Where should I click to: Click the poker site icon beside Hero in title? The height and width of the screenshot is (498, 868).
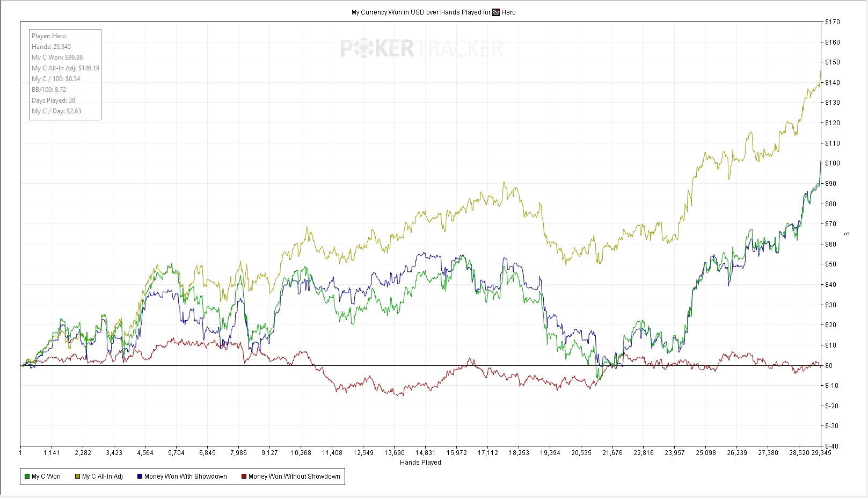[496, 12]
